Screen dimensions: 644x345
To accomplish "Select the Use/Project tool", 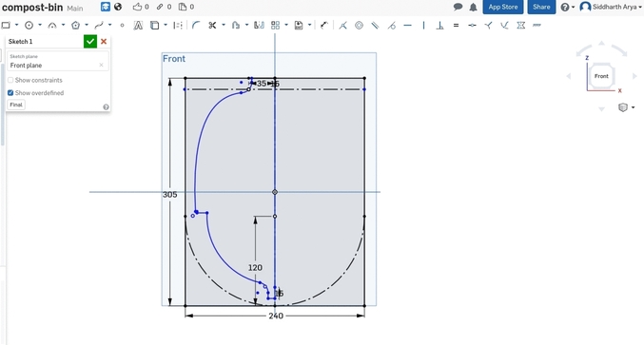I will click(154, 26).
